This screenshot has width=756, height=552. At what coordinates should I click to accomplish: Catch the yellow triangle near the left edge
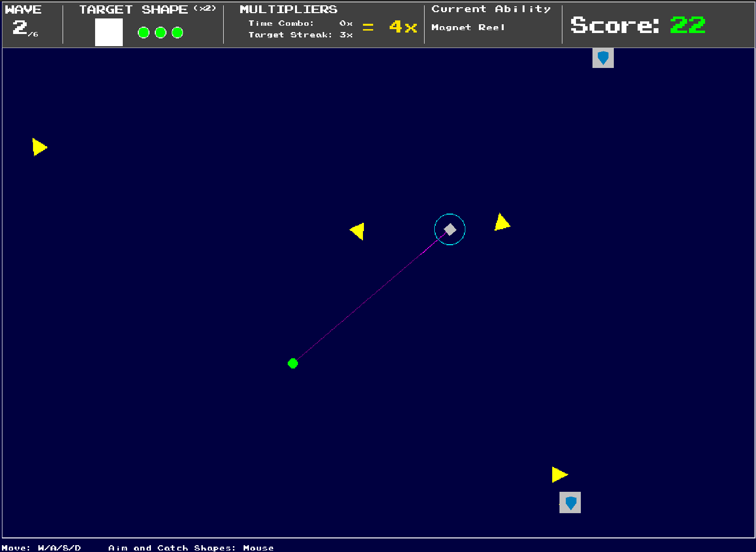click(x=39, y=147)
